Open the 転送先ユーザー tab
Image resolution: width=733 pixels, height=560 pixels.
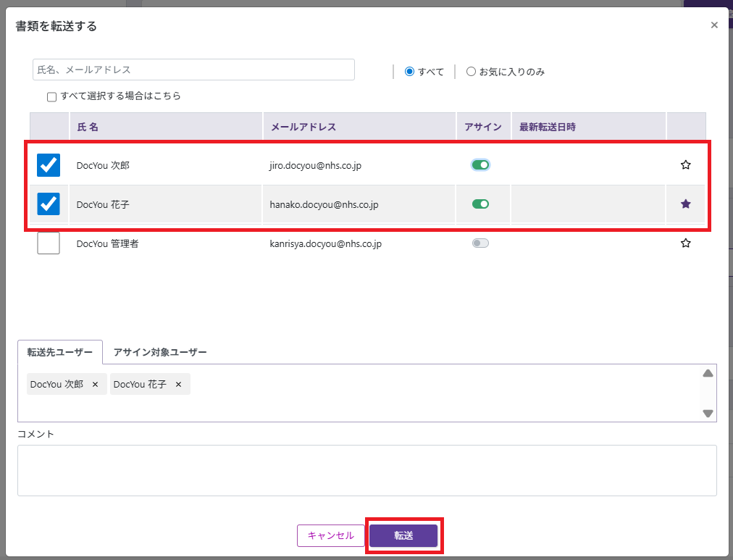point(60,352)
